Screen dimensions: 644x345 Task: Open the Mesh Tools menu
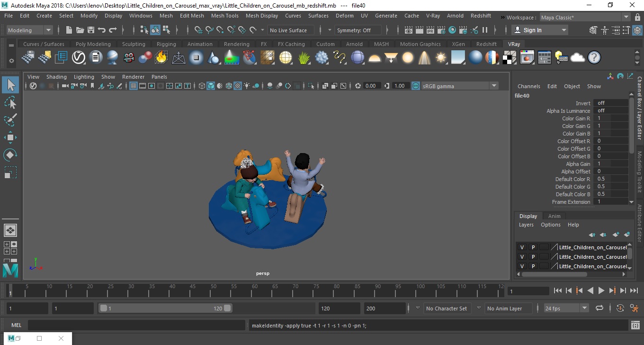224,16
